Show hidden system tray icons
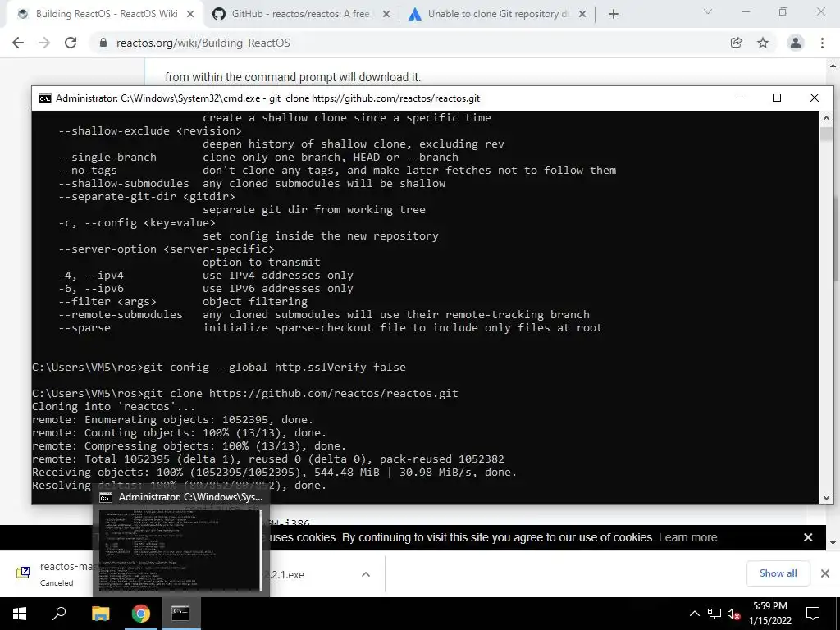The image size is (840, 630). point(694,614)
